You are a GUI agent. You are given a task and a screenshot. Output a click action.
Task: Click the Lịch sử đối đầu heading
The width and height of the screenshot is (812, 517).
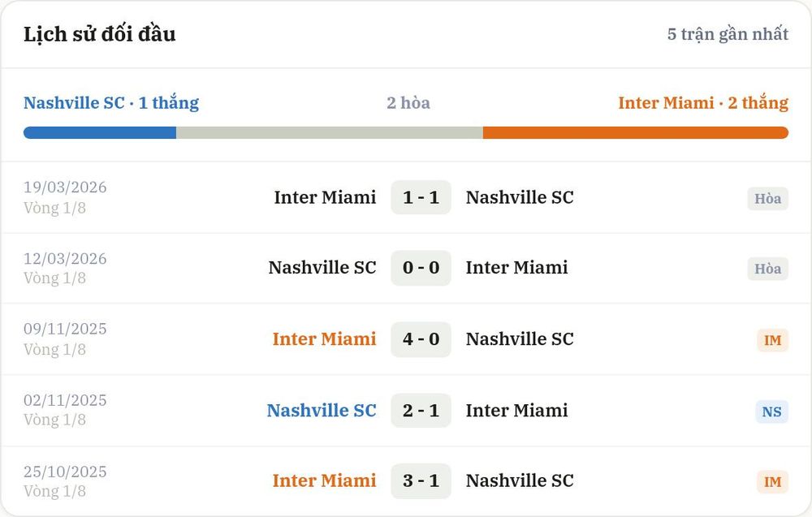[99, 34]
